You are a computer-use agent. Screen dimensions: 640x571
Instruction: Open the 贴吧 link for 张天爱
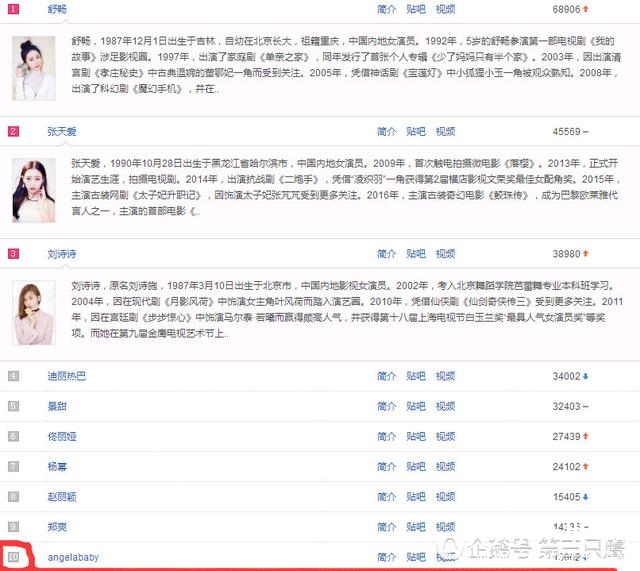(415, 131)
